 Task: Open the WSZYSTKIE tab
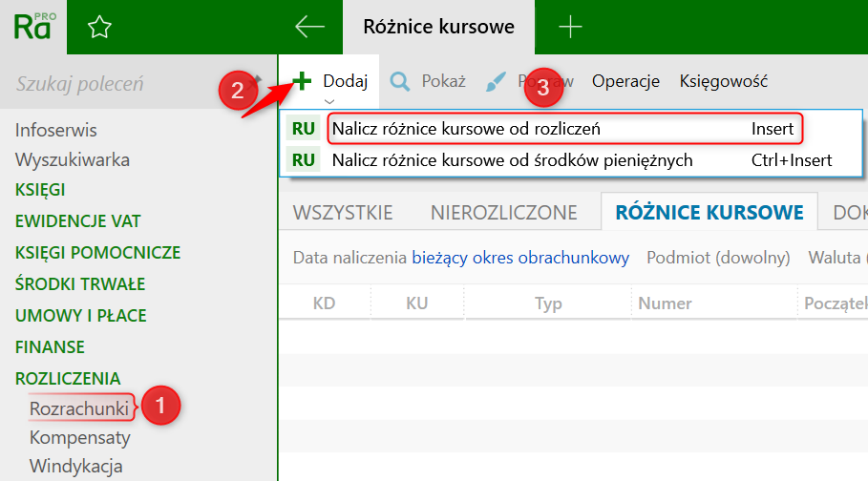point(343,213)
